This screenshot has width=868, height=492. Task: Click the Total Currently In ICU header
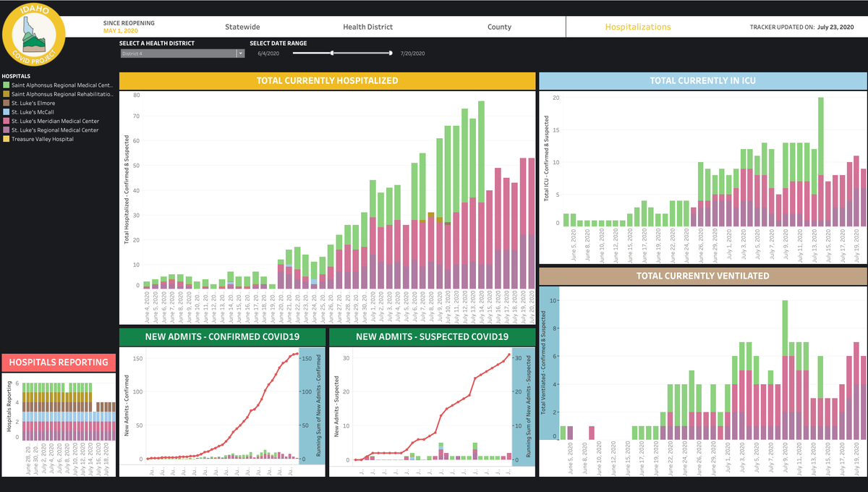click(x=702, y=80)
